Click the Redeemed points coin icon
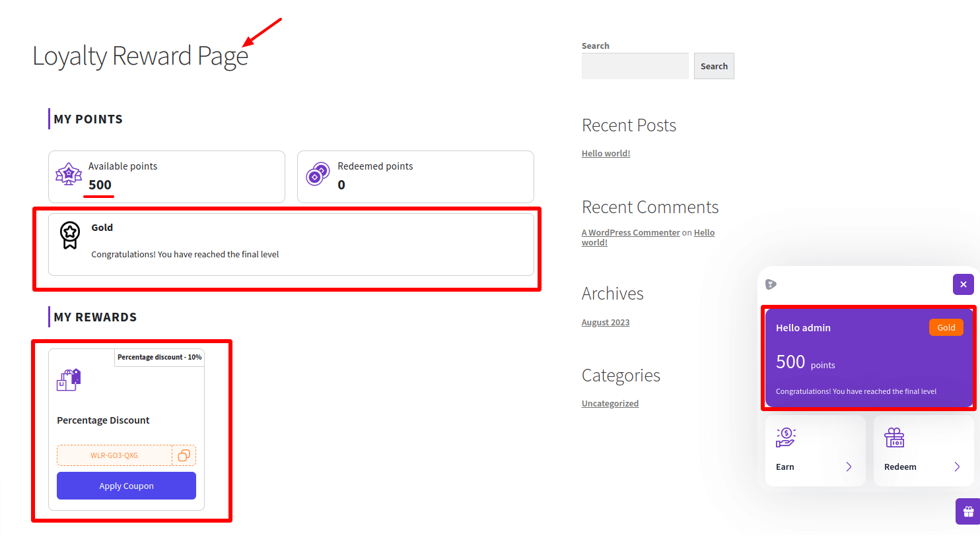The image size is (980, 551). coord(318,173)
